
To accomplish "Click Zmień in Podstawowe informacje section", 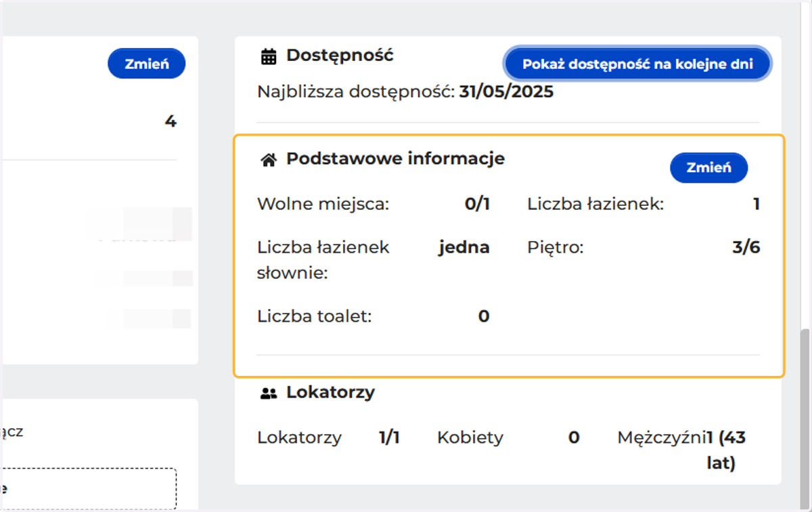I will click(708, 168).
